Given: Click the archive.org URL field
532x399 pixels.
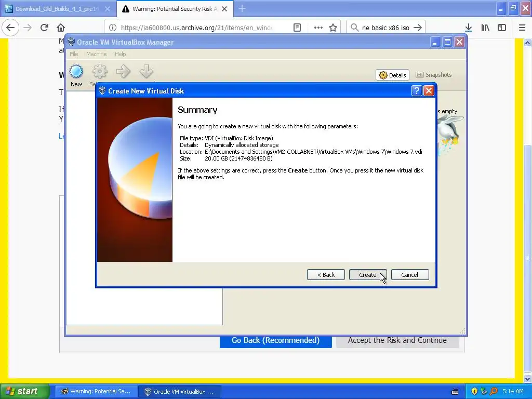Looking at the screenshot, I should (196, 28).
